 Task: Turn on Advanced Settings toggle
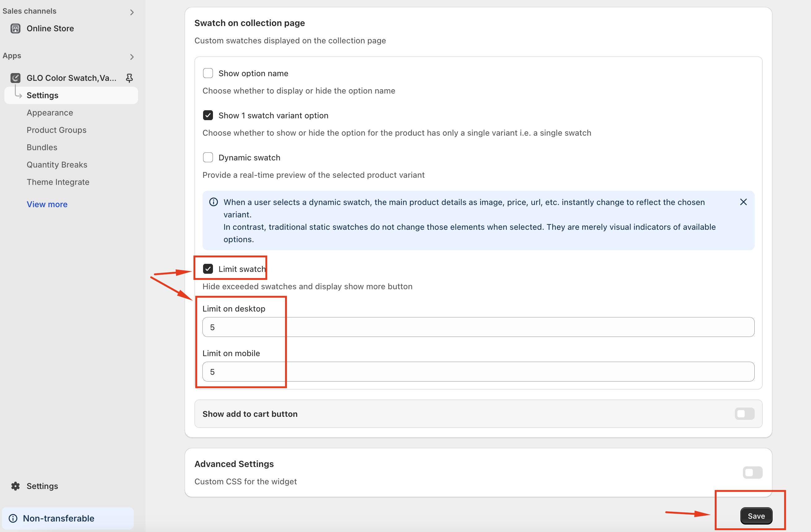(752, 472)
